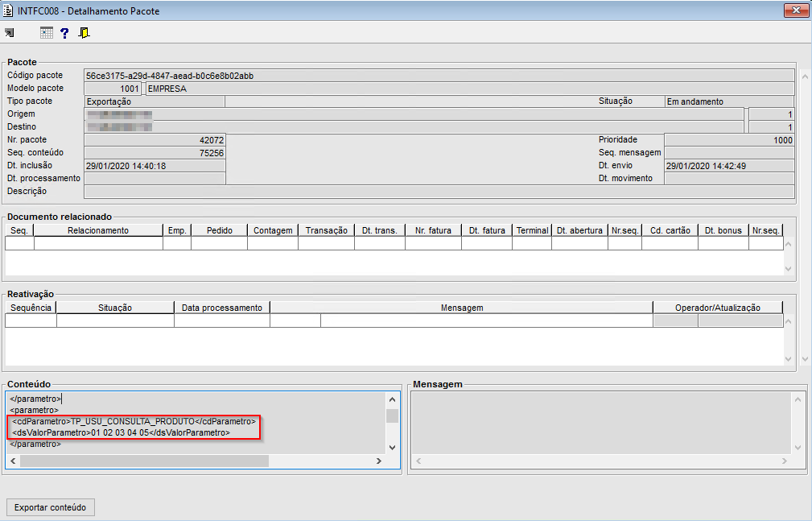Image resolution: width=812 pixels, height=521 pixels.
Task: Click the dsValorParametro 01 02 03 04 05 line
Action: 122,432
